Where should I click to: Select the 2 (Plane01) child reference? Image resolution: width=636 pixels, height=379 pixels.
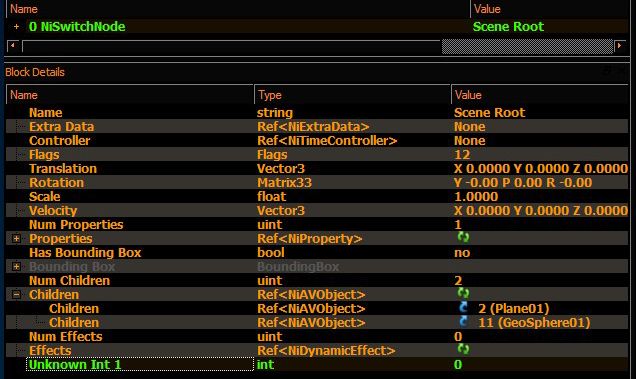tap(514, 308)
